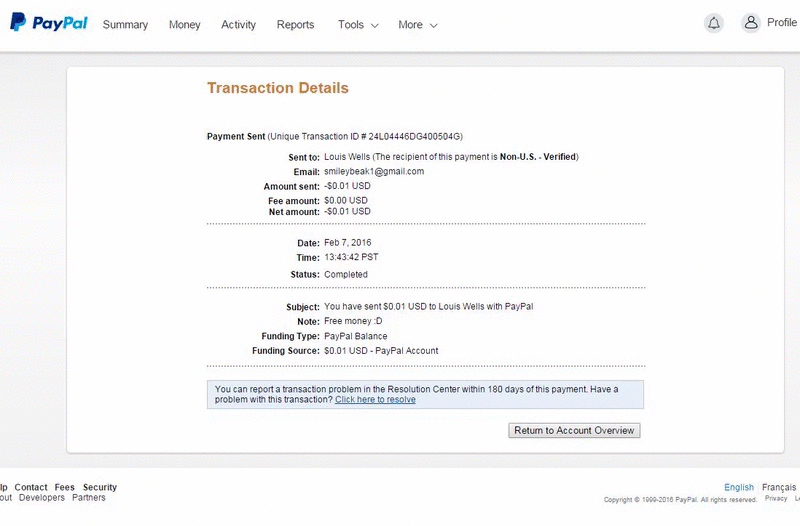The image size is (800, 526).
Task: Click the note 'Free money :D'
Action: pyautogui.click(x=353, y=321)
